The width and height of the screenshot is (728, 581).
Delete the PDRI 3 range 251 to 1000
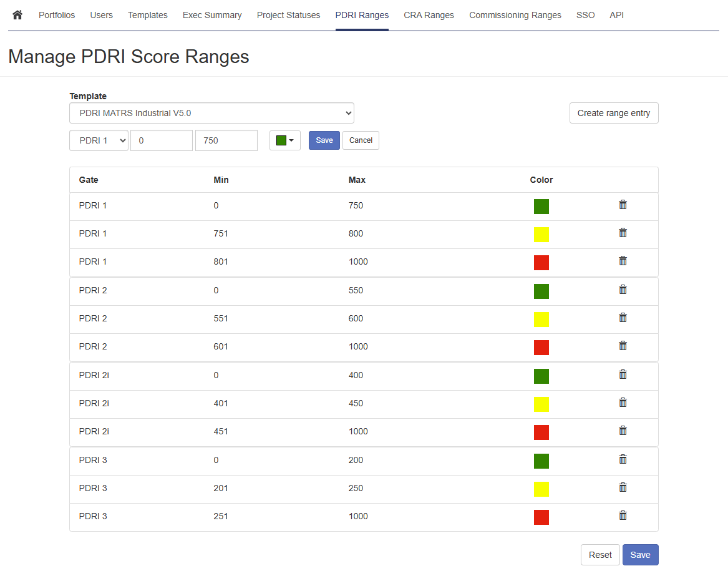click(x=623, y=515)
